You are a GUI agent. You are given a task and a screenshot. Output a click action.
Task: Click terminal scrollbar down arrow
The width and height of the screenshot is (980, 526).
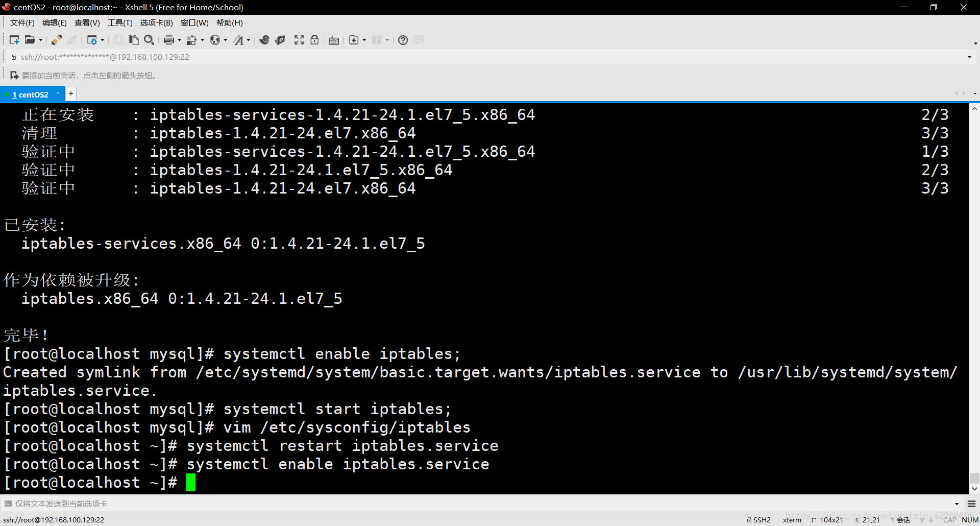tap(974, 489)
